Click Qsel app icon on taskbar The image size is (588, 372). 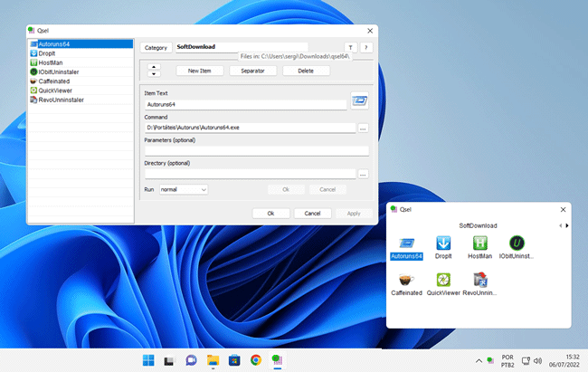278,360
